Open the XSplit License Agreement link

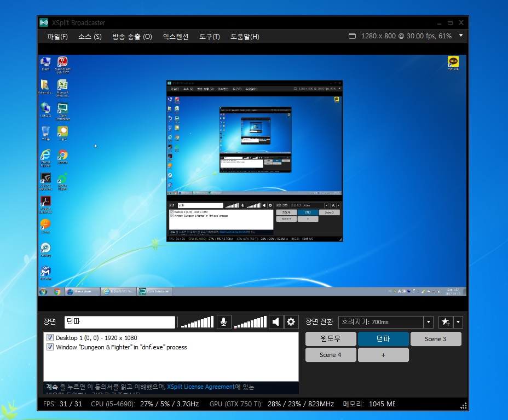tap(201, 387)
